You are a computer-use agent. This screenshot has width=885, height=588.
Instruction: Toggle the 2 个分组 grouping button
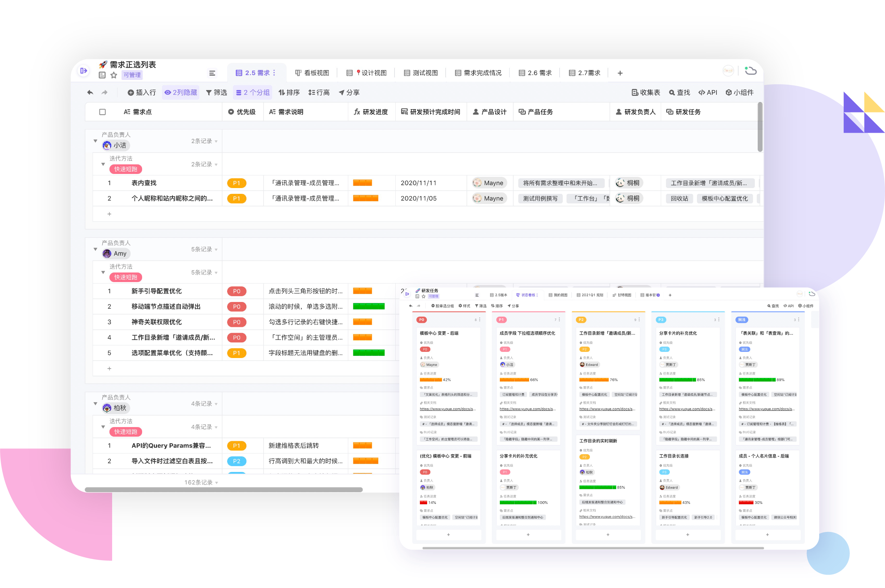252,93
